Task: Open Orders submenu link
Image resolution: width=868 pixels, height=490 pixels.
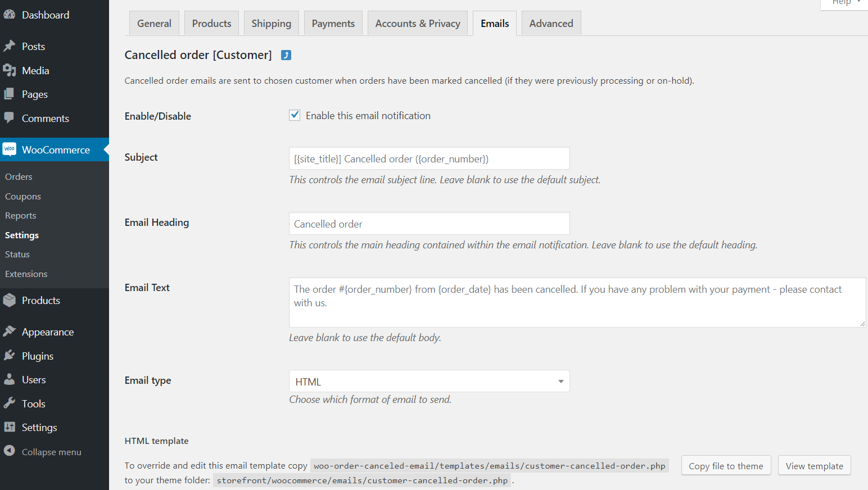Action: tap(19, 176)
